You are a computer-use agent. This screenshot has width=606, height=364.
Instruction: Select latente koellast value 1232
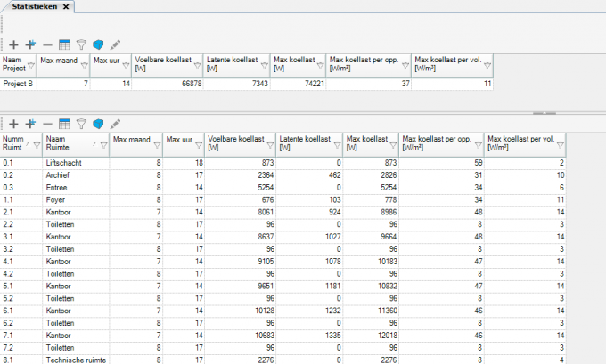tap(332, 311)
